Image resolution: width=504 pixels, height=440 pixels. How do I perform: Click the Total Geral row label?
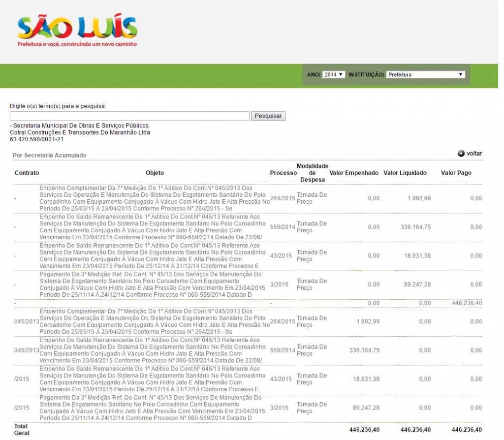(x=21, y=430)
